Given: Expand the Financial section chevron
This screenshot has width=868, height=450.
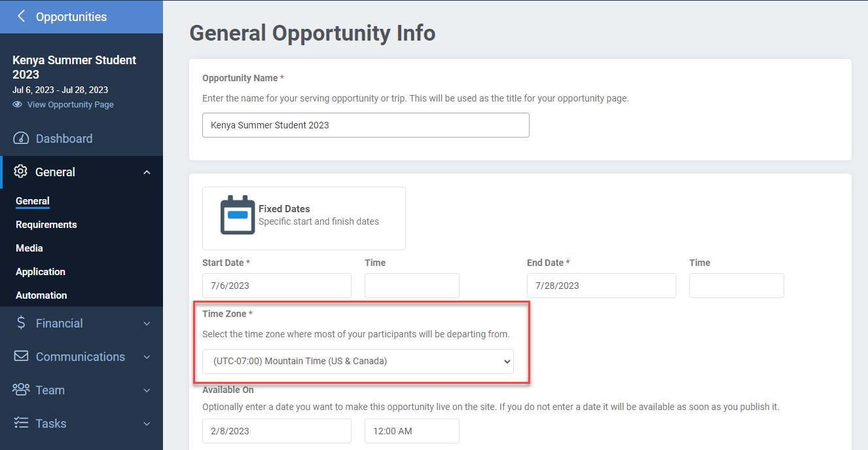Looking at the screenshot, I should pos(147,324).
